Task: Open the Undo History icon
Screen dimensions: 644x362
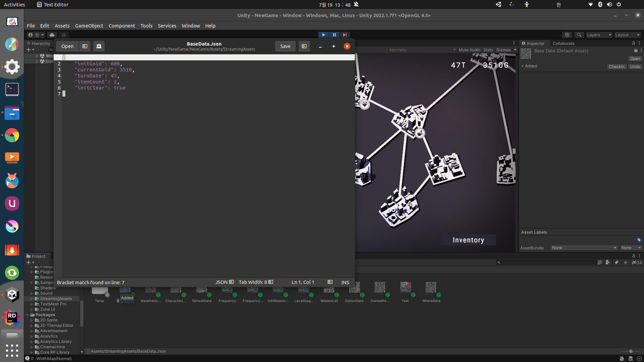Action: click(567, 35)
